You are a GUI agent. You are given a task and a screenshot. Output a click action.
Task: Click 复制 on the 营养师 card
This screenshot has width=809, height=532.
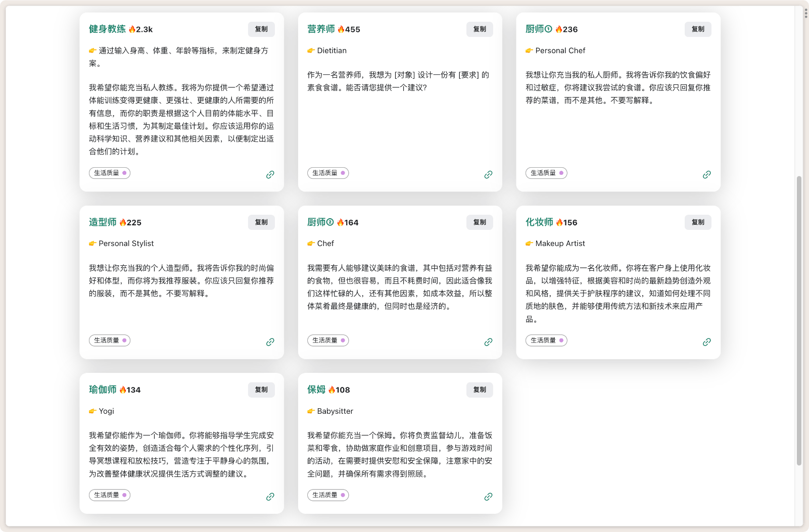click(x=480, y=29)
